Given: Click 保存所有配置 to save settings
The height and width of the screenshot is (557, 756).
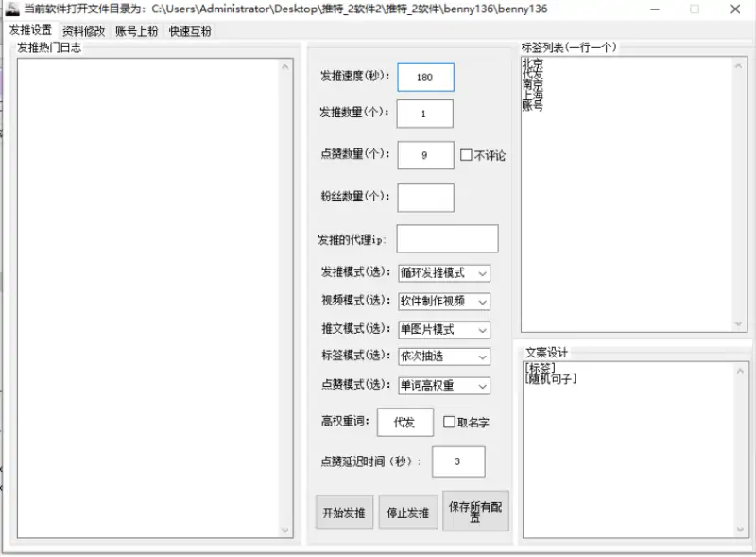Looking at the screenshot, I should [x=476, y=510].
